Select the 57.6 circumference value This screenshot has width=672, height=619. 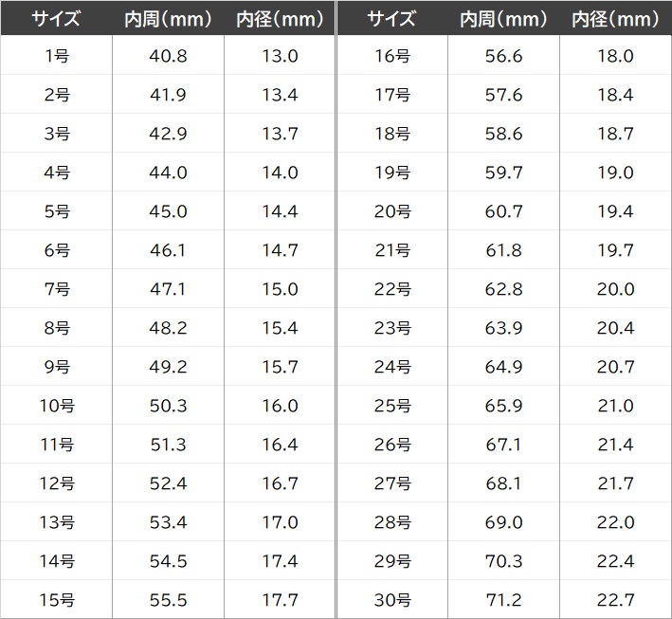[503, 95]
